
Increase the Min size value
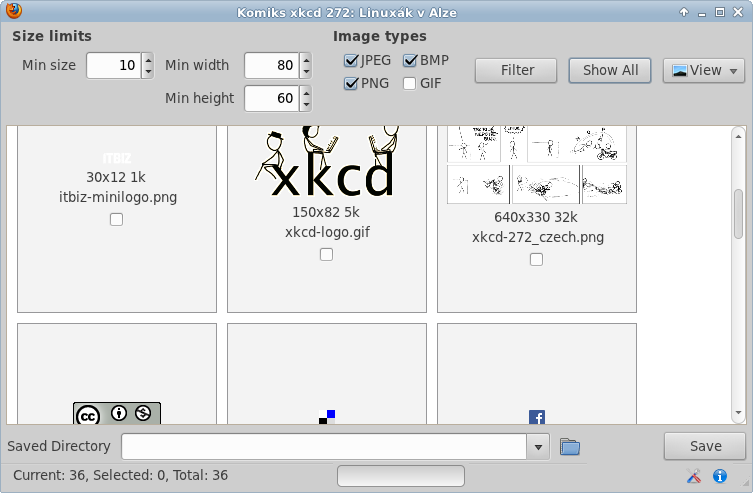(148, 60)
